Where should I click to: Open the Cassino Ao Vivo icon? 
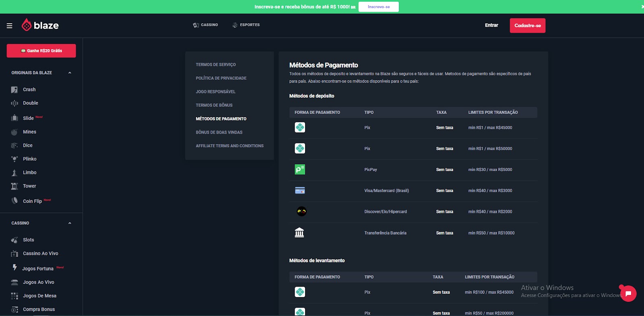tap(14, 254)
